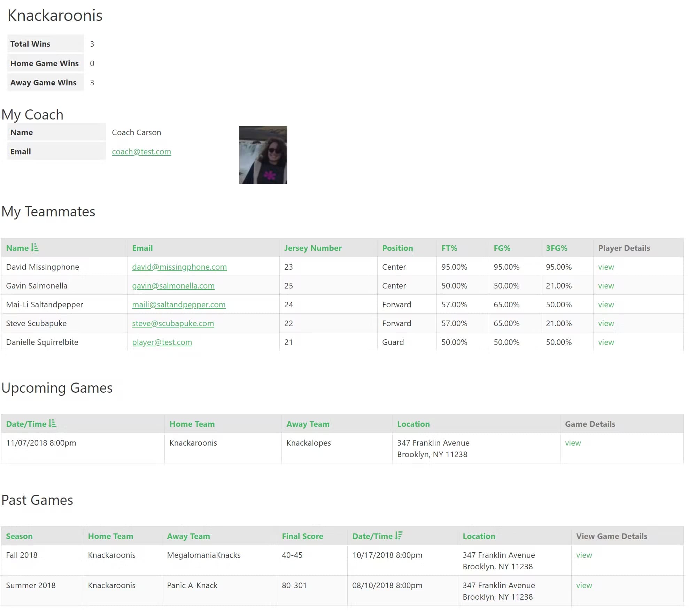689x616 pixels.
Task: Click Coach Carson's profile photo
Action: tap(263, 155)
